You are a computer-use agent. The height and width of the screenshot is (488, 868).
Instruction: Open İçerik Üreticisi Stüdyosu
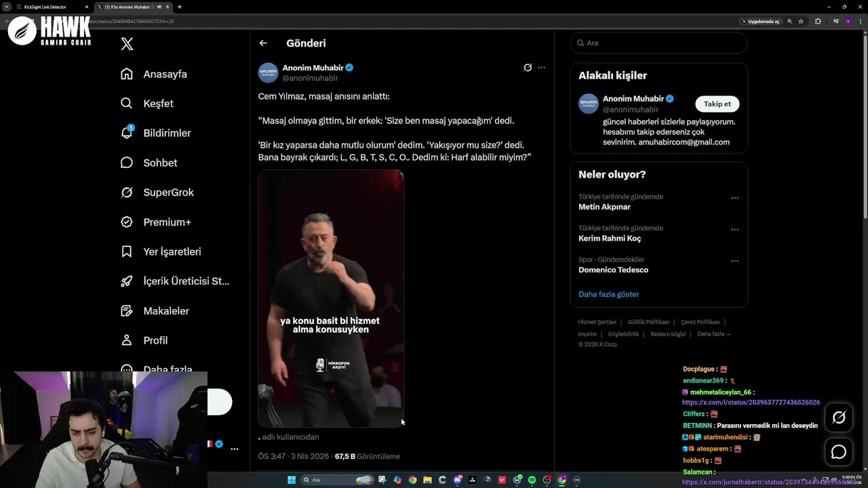coord(175,281)
